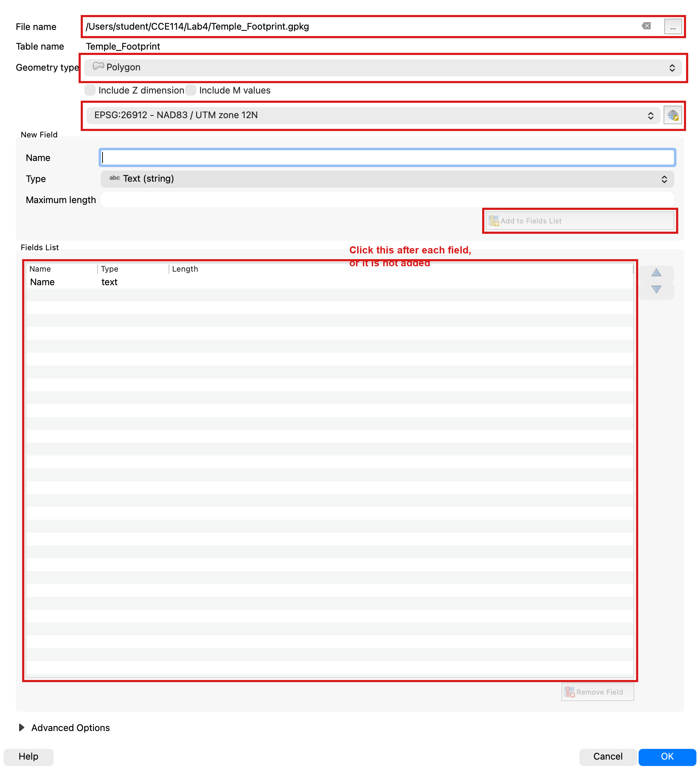The width and height of the screenshot is (700, 771).
Task: Enable Include Z dimension checkbox
Action: click(x=90, y=90)
